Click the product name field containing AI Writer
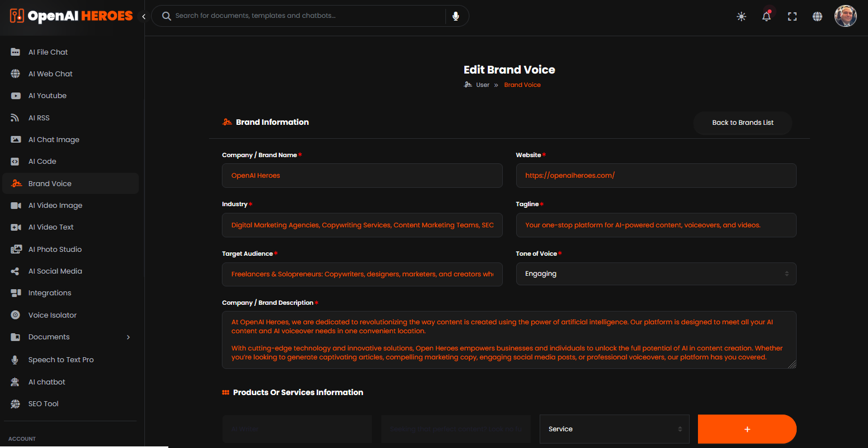868x448 pixels. [297, 429]
